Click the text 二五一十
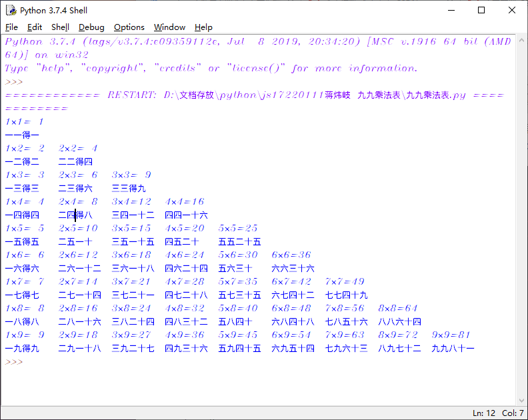 point(75,241)
